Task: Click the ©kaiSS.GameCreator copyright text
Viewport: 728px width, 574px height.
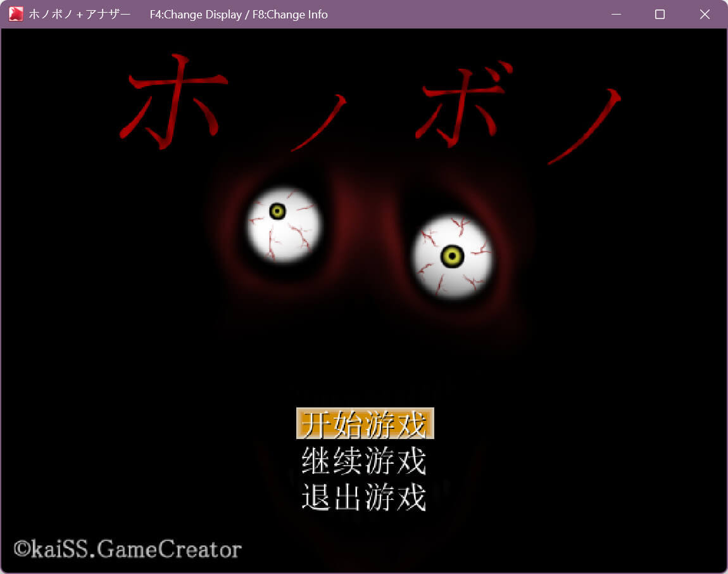Action: pyautogui.click(x=128, y=549)
